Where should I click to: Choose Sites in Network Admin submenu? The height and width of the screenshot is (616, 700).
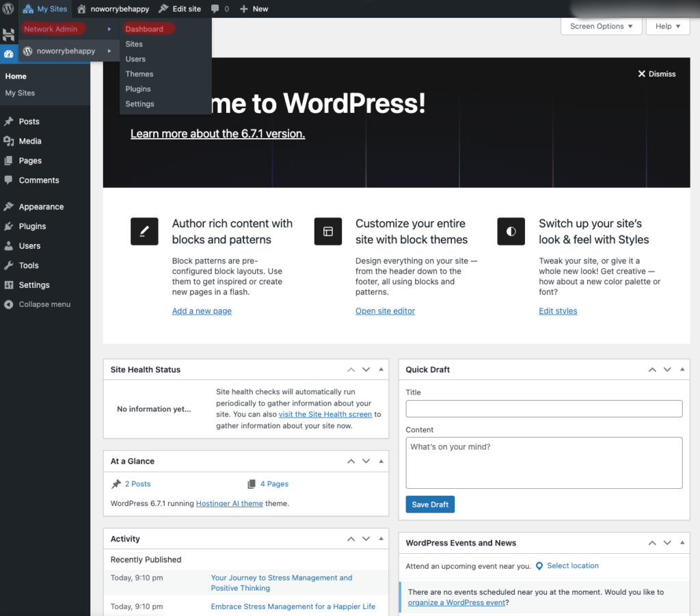(x=134, y=44)
